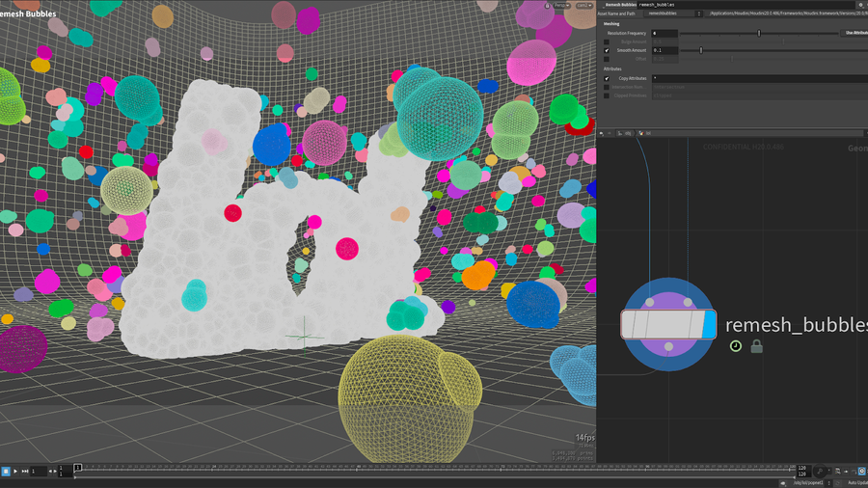
Task: Enable the Bulge Amount checkbox
Action: [x=607, y=41]
